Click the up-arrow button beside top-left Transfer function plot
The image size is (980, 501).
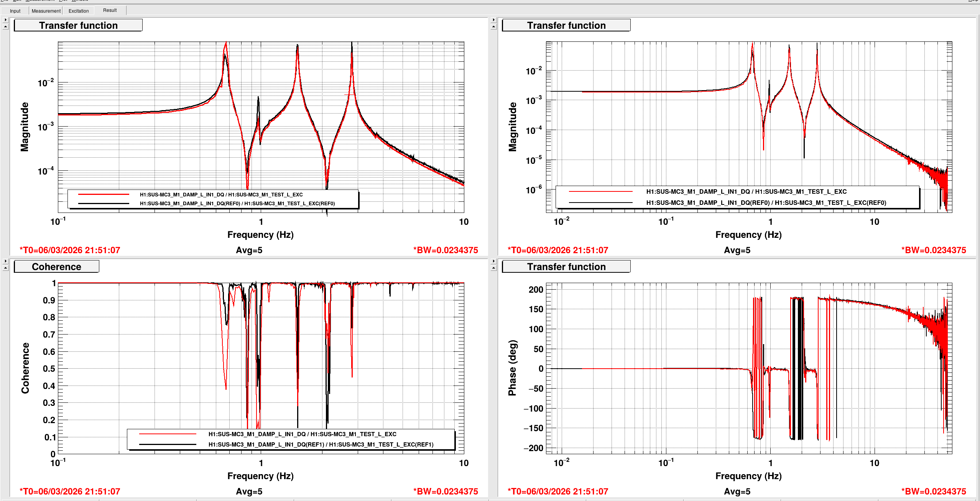pyautogui.click(x=5, y=27)
